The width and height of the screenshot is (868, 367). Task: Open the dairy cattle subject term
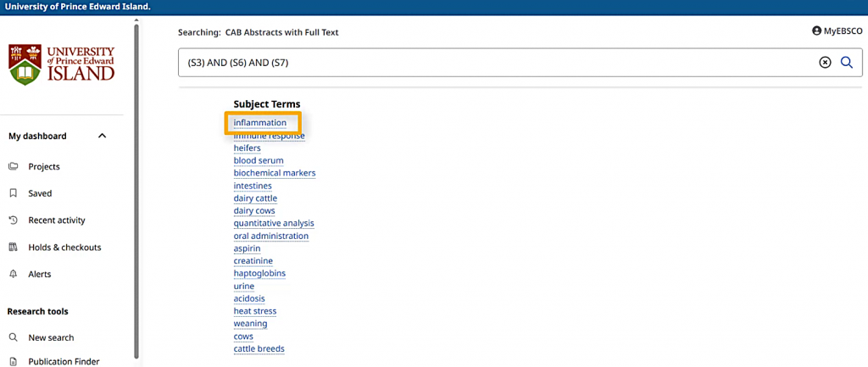[x=255, y=198]
